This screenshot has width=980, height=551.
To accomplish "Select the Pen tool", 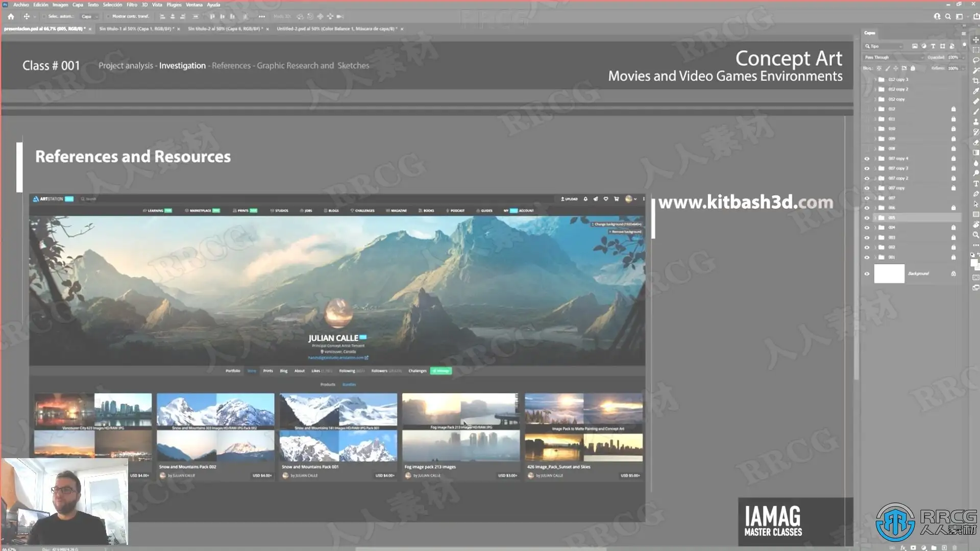I will click(x=976, y=194).
